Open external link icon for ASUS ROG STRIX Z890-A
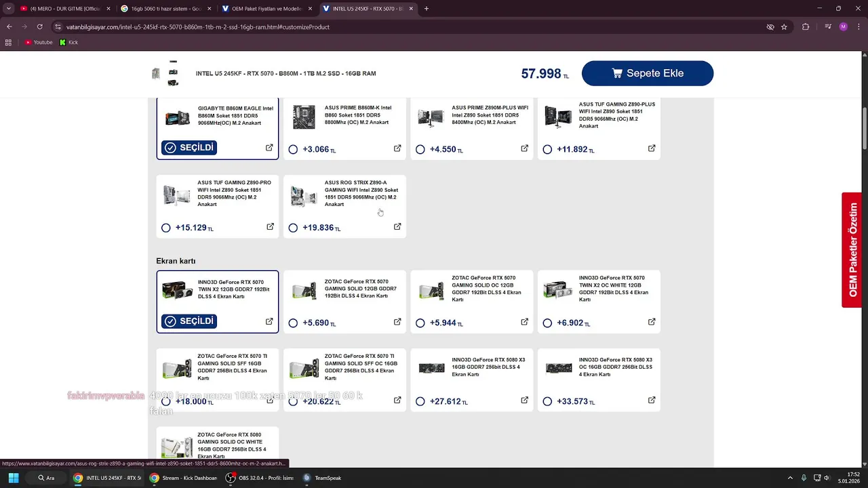The height and width of the screenshot is (488, 868). (397, 227)
